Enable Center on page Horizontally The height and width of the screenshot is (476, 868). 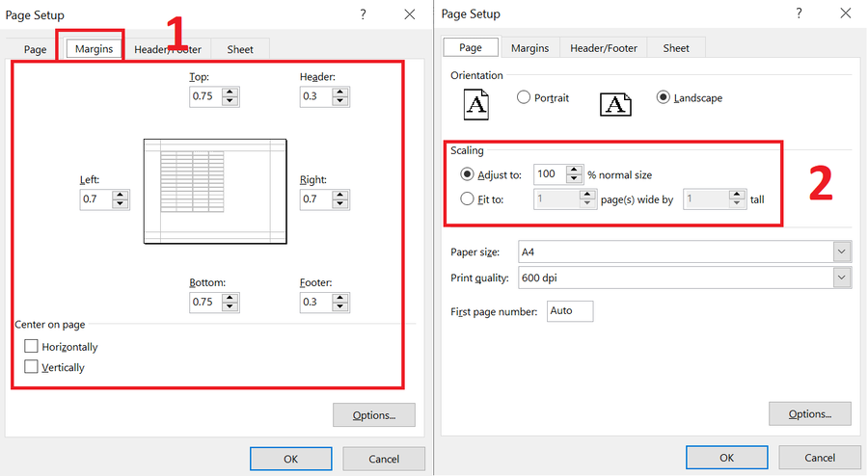(31, 346)
